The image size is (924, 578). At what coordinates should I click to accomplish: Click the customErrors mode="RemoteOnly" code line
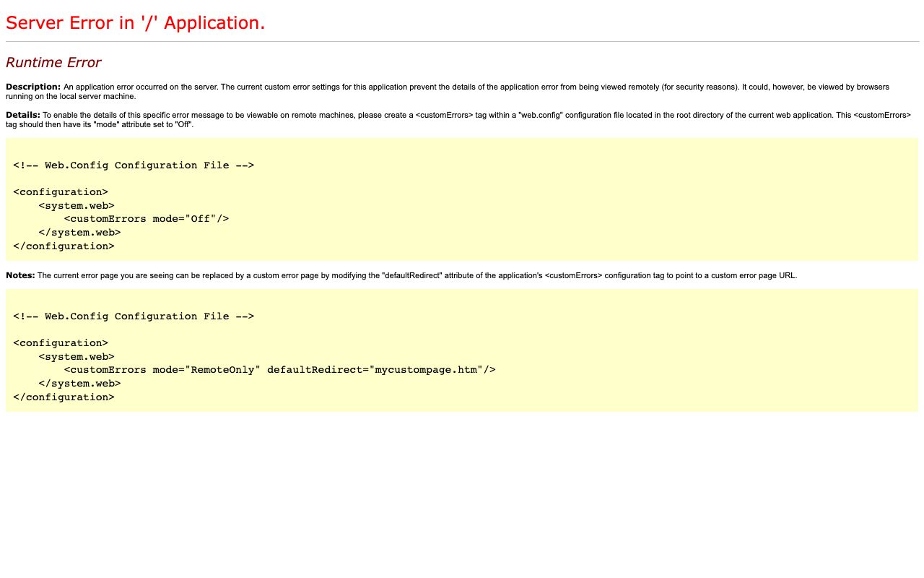279,370
